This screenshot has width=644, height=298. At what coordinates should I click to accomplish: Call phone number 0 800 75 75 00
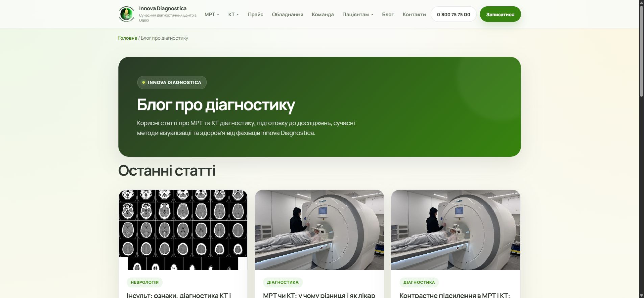[x=453, y=14]
